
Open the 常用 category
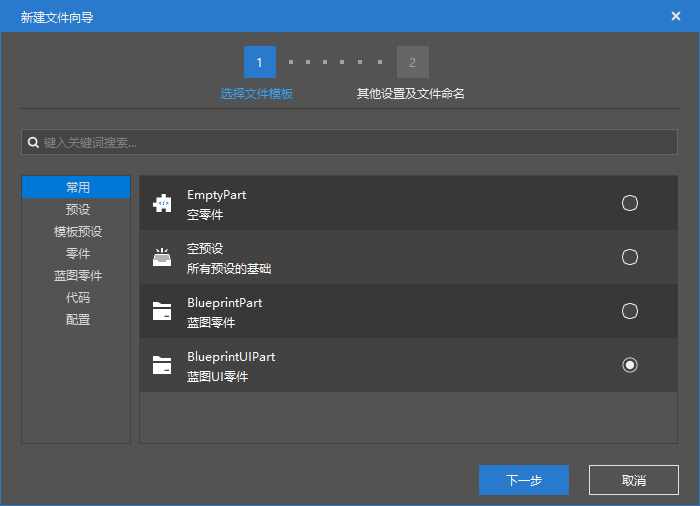point(77,187)
